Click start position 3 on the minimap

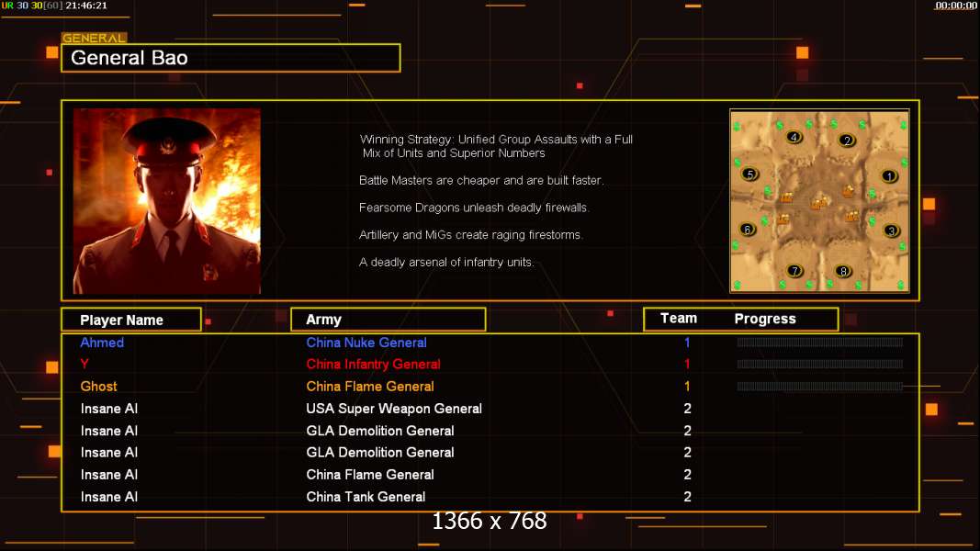892,231
